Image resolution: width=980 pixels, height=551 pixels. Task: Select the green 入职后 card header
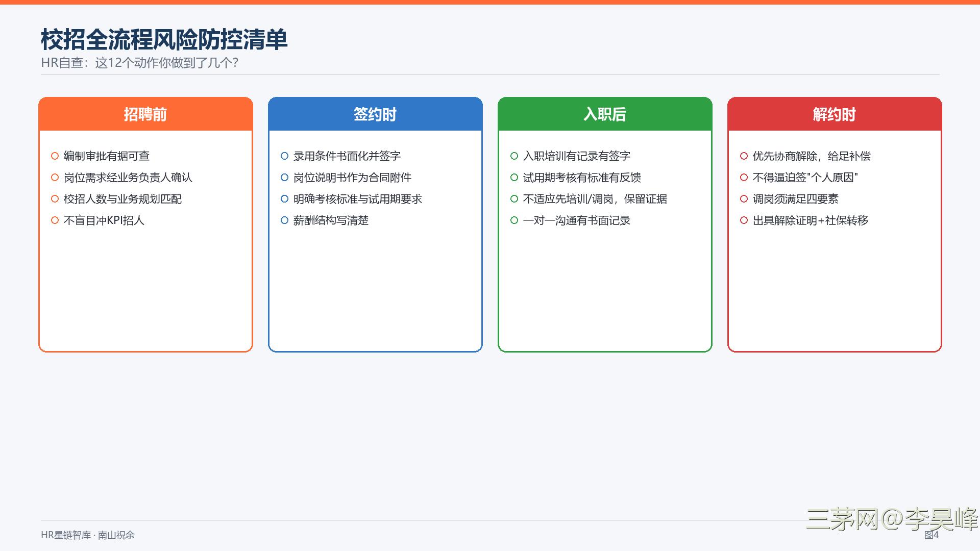point(605,114)
